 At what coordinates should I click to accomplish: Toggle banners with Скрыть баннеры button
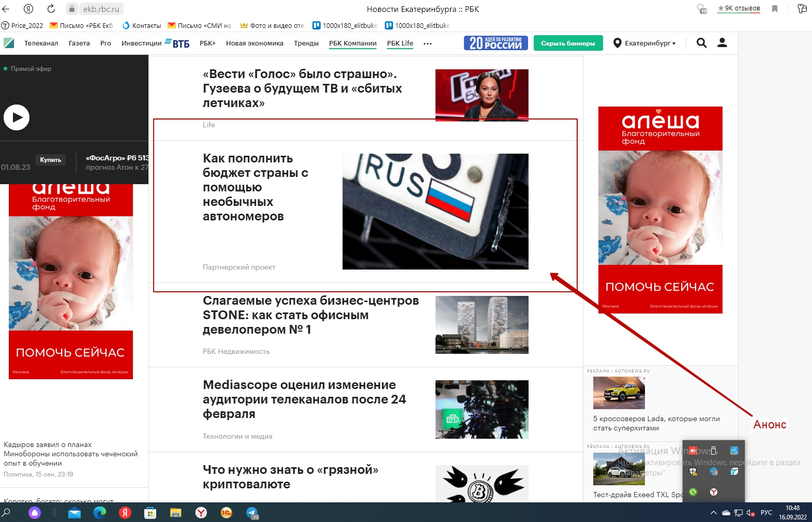(x=568, y=43)
